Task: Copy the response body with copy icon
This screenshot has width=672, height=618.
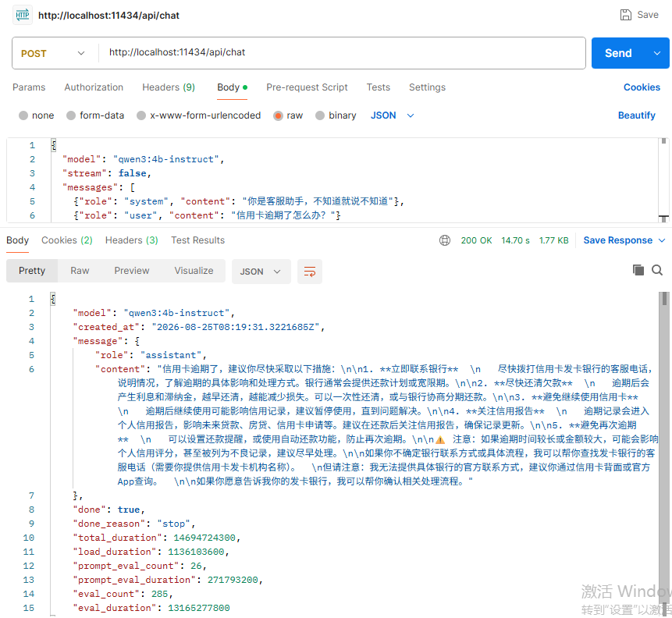Action: [638, 269]
